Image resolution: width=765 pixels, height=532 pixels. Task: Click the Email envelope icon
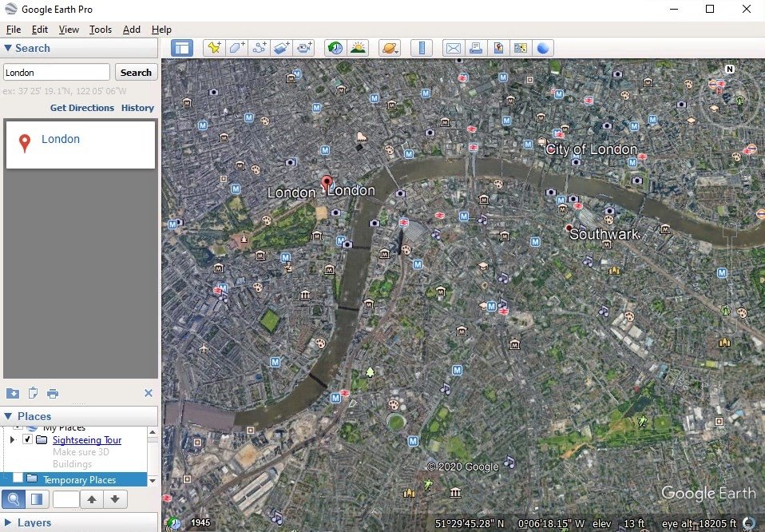[x=454, y=48]
